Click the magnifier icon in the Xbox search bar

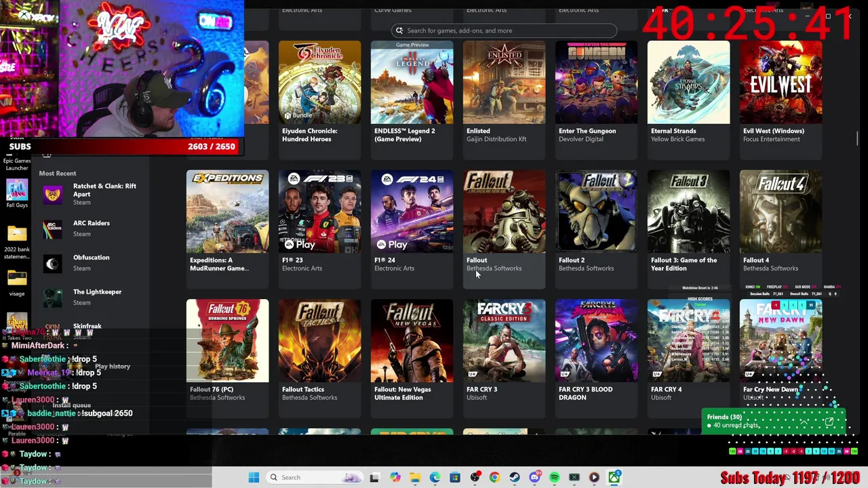tap(399, 30)
